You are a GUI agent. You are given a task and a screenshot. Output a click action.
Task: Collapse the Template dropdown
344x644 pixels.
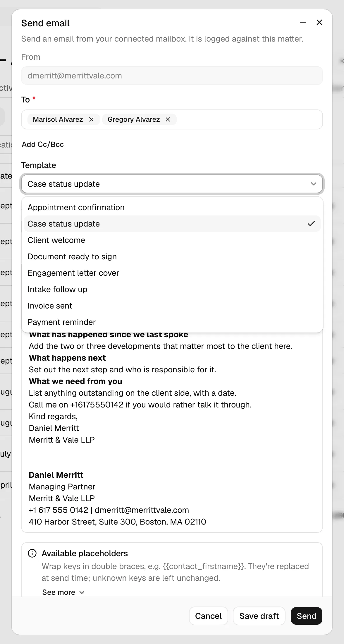172,184
